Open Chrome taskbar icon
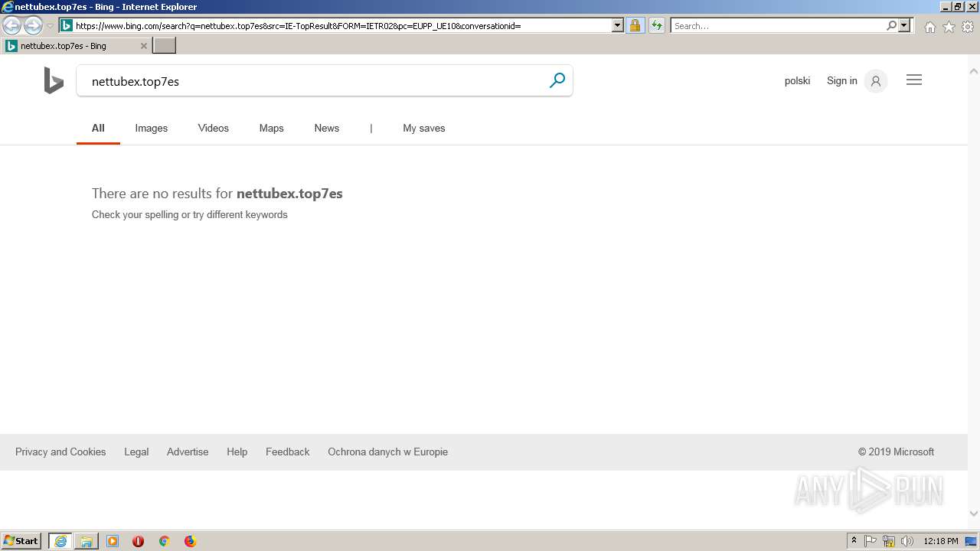The image size is (980, 551). click(164, 541)
